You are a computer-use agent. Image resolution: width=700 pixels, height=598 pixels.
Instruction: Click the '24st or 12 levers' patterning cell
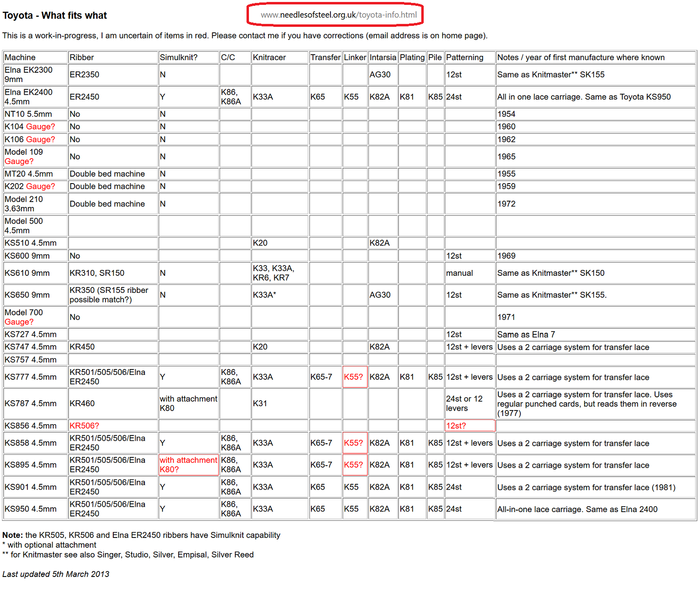pyautogui.click(x=470, y=404)
